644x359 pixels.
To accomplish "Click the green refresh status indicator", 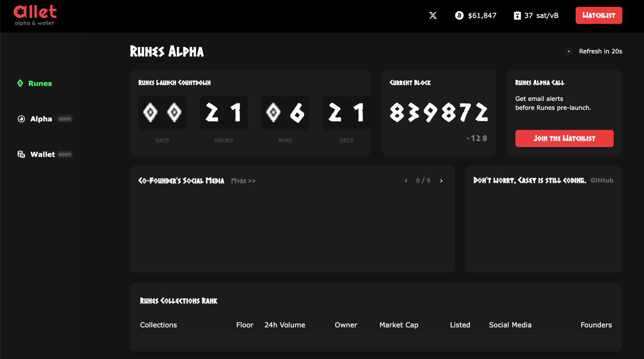I will [x=569, y=51].
